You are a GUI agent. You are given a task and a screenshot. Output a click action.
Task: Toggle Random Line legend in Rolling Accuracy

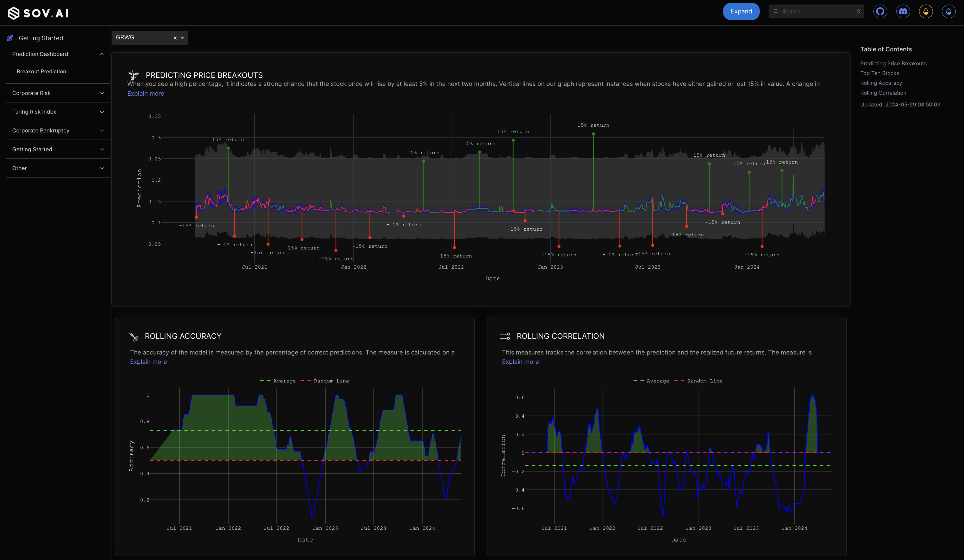[x=331, y=381]
